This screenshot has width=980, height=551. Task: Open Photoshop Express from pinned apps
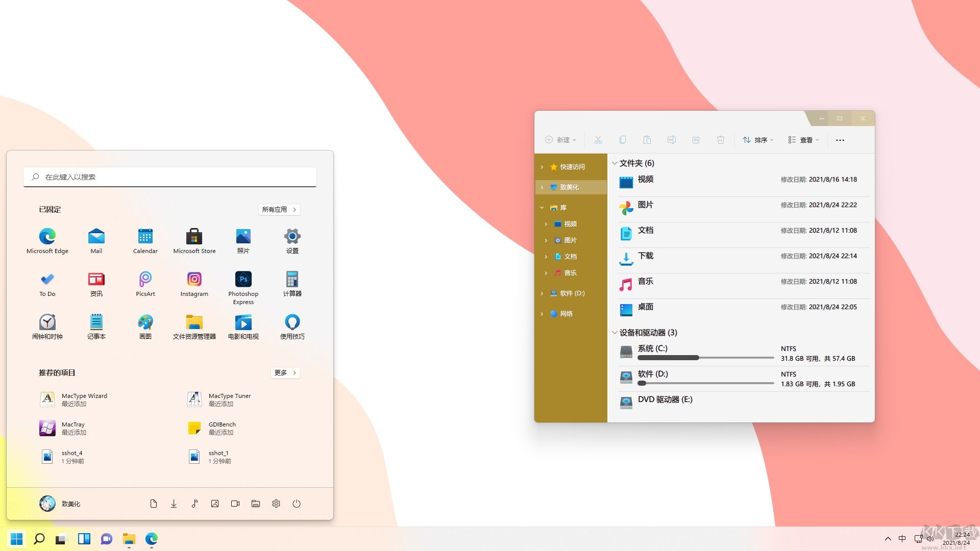(243, 280)
